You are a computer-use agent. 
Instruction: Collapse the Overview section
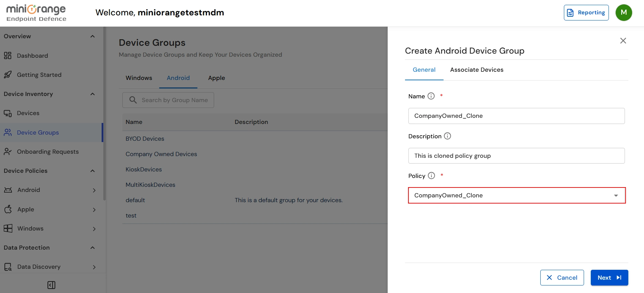(x=92, y=36)
